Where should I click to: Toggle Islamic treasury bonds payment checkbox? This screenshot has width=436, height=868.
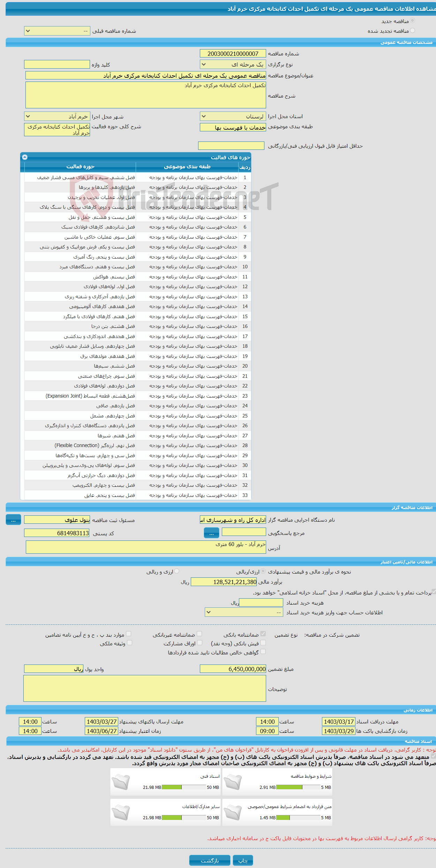tap(434, 592)
